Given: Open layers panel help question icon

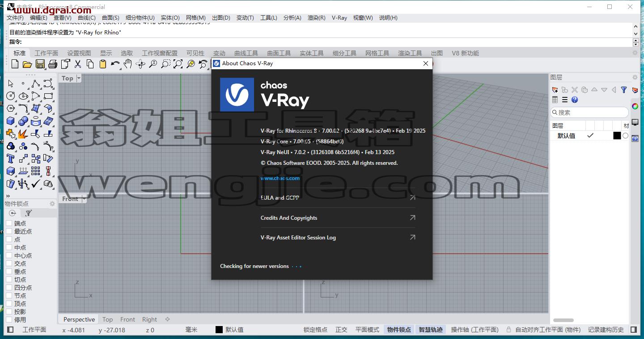Looking at the screenshot, I should 575,100.
